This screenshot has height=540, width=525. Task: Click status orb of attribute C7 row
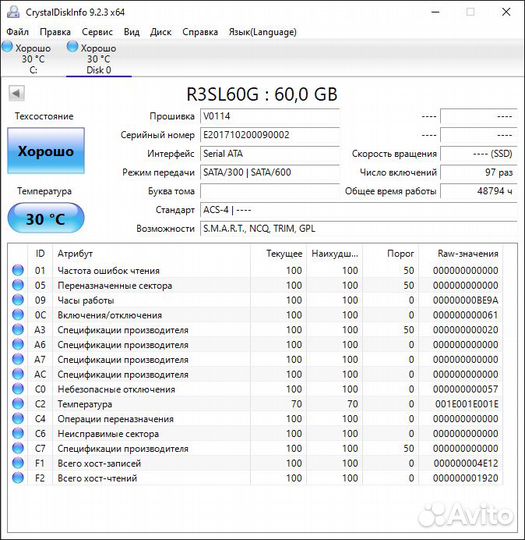click(x=18, y=448)
